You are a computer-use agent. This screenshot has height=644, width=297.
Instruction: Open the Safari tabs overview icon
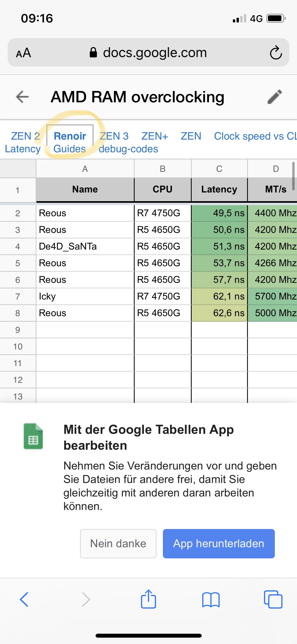coord(273,599)
